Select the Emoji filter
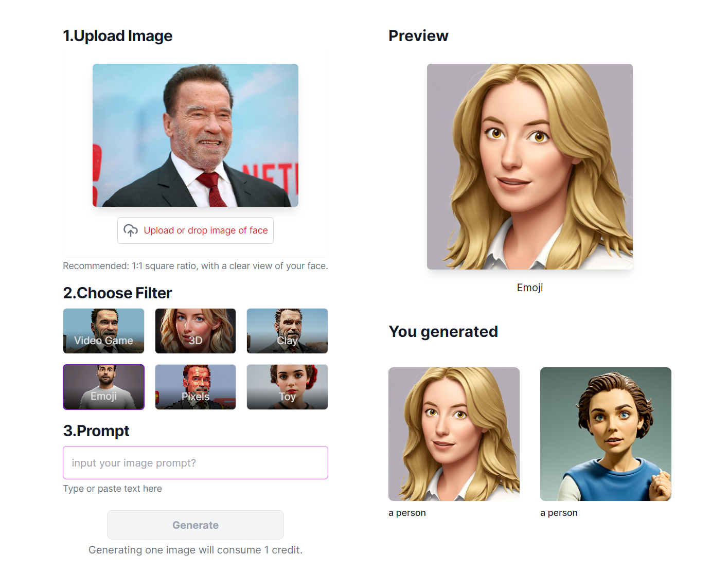This screenshot has height=573, width=728. (103, 387)
